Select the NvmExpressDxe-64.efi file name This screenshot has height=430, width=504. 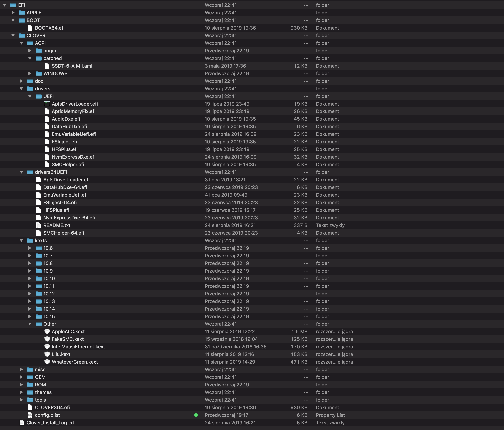(x=69, y=218)
